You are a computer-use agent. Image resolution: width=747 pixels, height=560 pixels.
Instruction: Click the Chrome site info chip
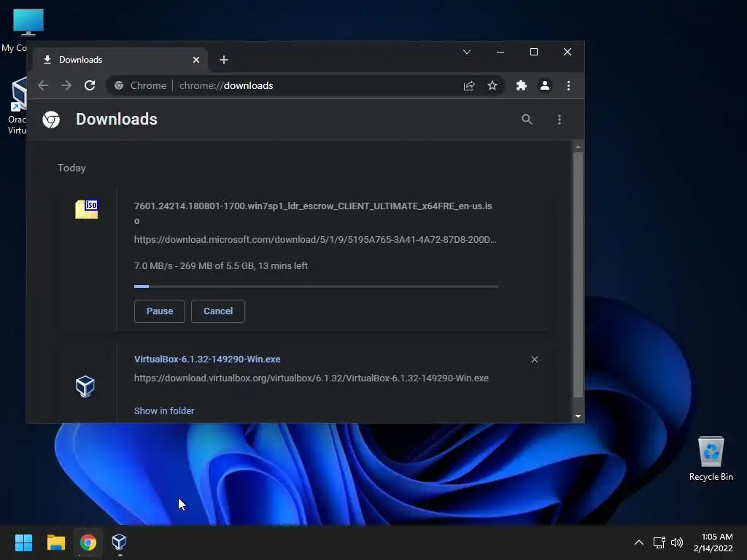[141, 86]
